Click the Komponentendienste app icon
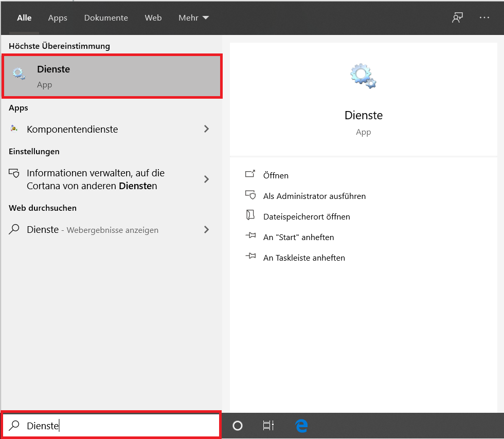Screen dimensions: 504x439 (x=14, y=129)
